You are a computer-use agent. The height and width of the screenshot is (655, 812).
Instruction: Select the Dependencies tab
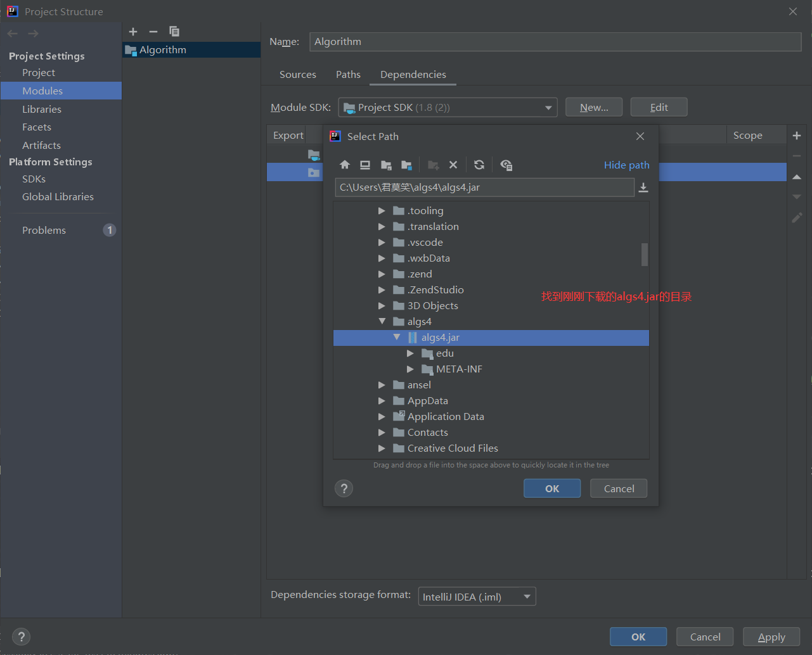point(413,75)
